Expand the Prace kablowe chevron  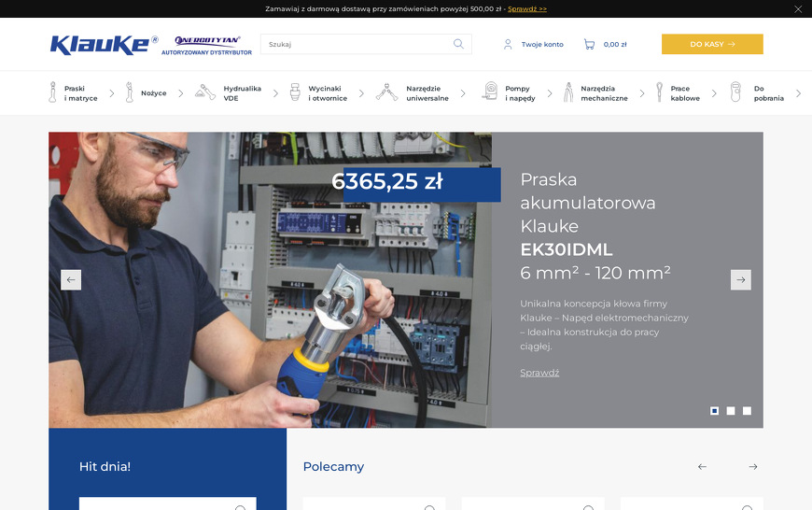click(x=714, y=93)
